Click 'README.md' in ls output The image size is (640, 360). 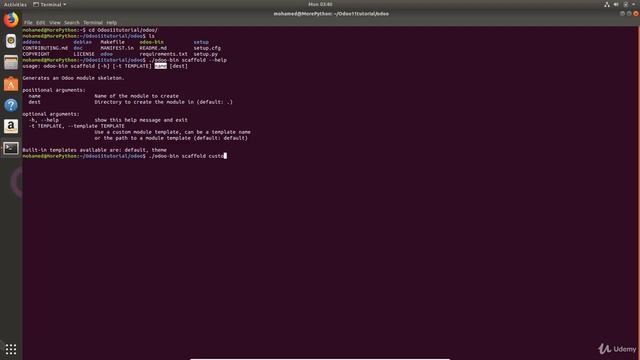pos(153,48)
